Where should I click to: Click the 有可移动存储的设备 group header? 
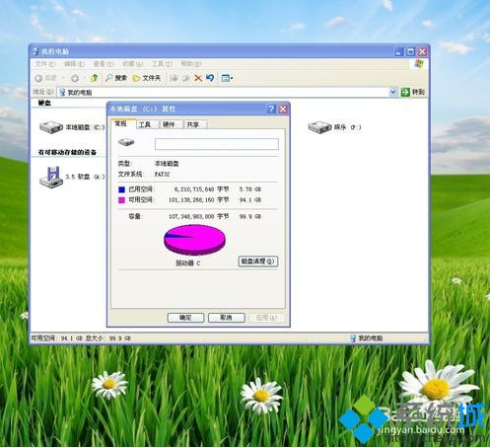[67, 152]
